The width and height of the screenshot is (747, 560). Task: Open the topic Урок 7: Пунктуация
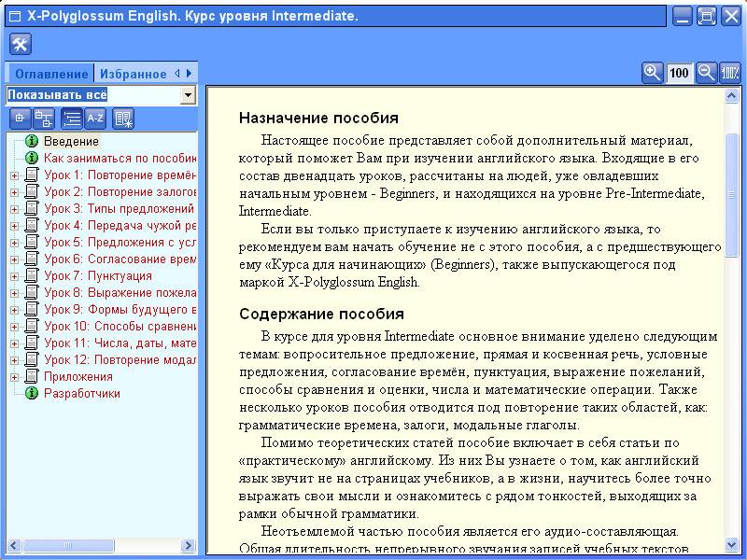[98, 275]
